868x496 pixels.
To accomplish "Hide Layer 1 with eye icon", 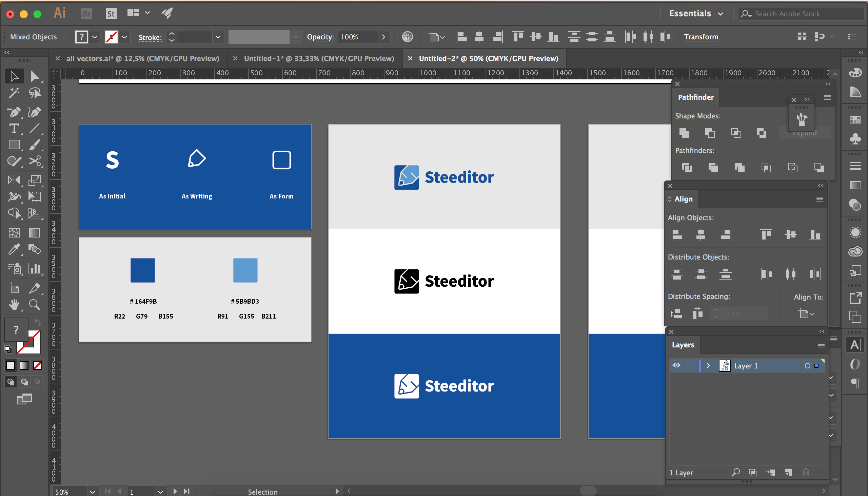I will [676, 365].
